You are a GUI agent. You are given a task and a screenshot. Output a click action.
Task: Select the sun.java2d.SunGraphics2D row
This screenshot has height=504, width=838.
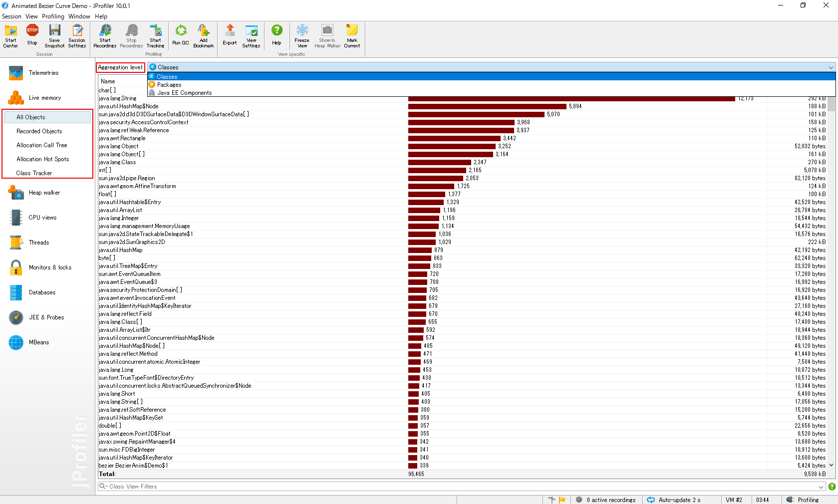tap(462, 242)
